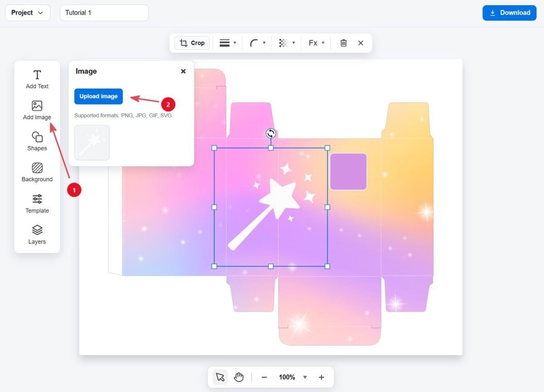Image resolution: width=544 pixels, height=392 pixels.
Task: Open the Layers panel
Action: point(37,235)
